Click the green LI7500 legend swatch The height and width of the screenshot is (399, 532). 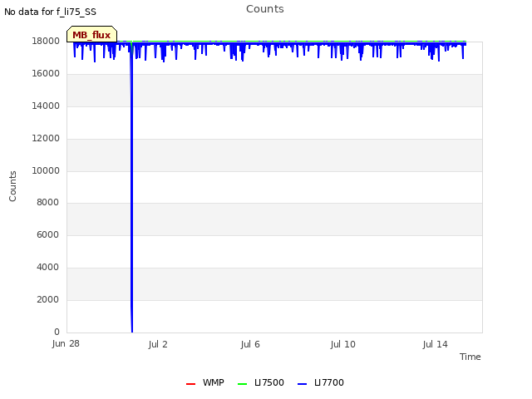[x=242, y=384]
